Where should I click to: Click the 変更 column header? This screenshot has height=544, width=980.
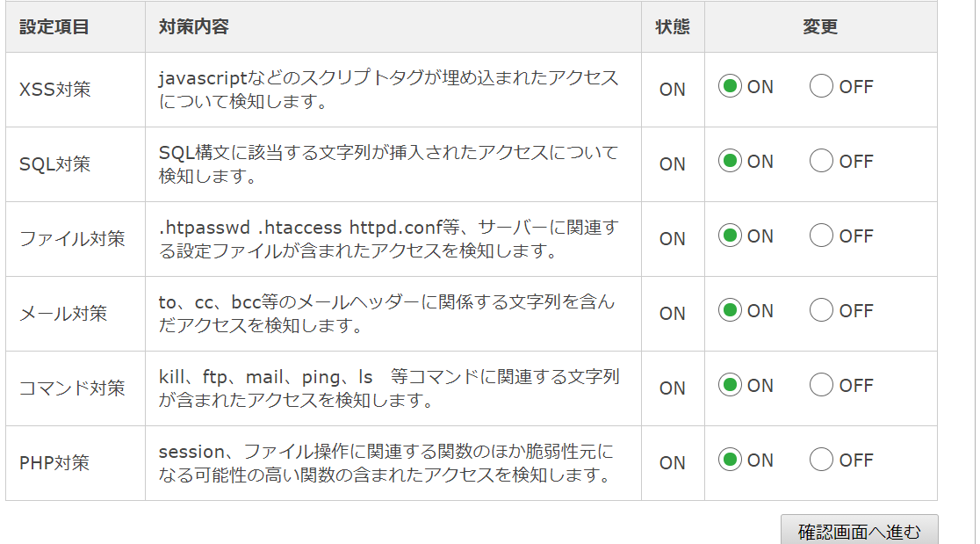820,27
